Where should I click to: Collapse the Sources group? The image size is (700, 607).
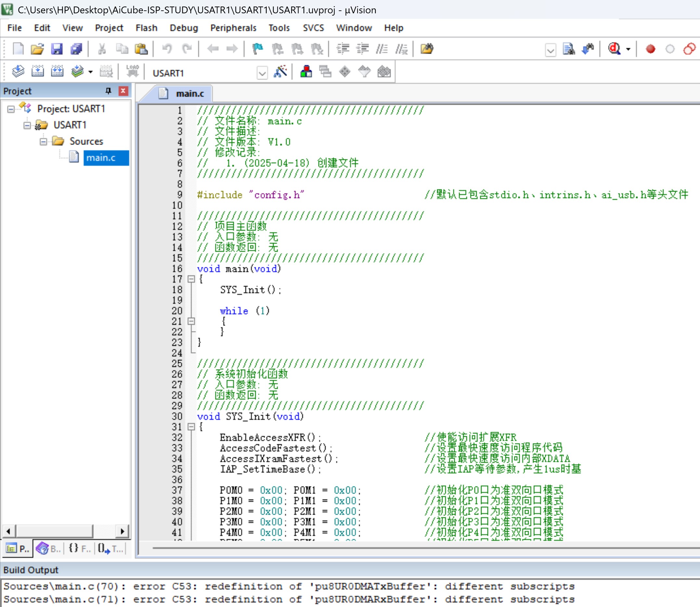tap(44, 142)
